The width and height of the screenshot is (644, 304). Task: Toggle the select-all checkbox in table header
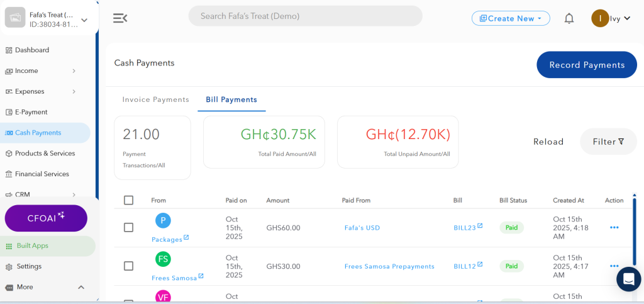click(129, 200)
